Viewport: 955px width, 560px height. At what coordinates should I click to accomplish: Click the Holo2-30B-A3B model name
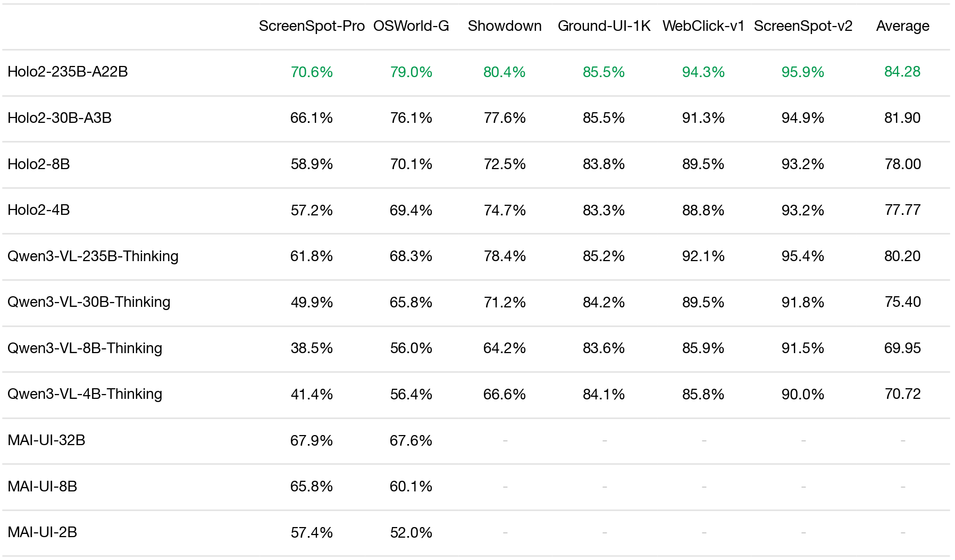[60, 118]
